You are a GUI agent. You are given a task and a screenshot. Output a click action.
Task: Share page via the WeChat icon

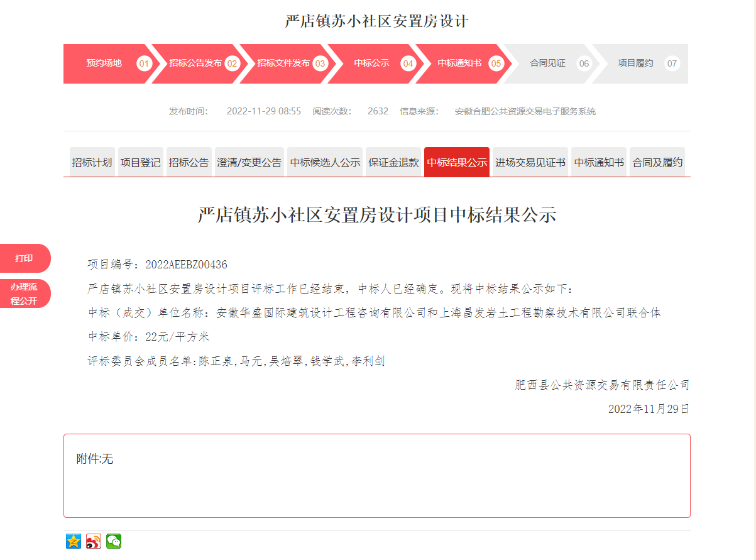point(114,541)
